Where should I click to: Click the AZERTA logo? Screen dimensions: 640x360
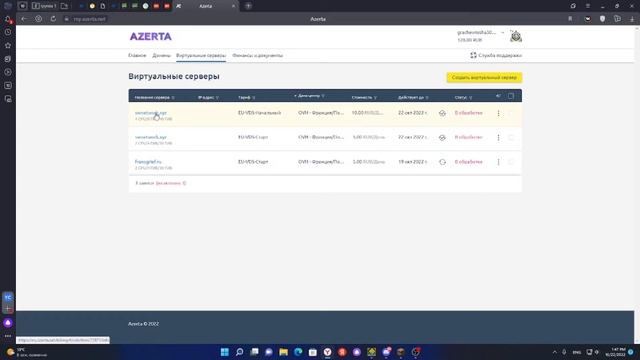point(151,36)
